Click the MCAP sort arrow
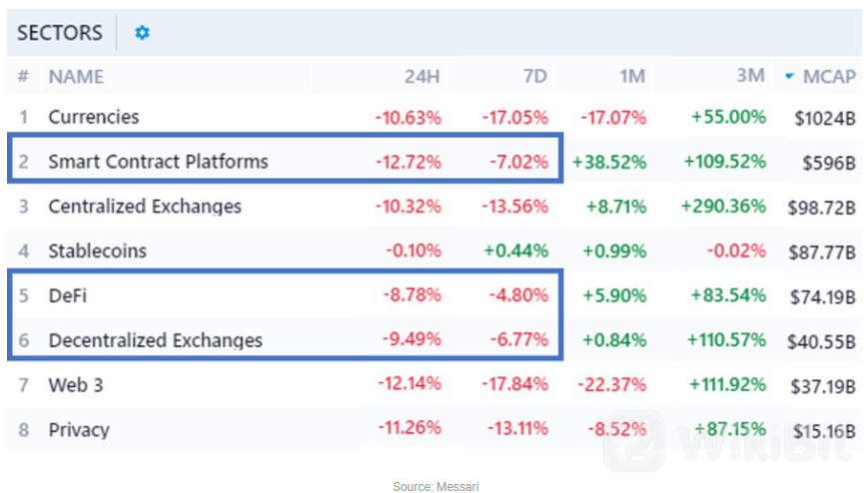 click(x=790, y=77)
